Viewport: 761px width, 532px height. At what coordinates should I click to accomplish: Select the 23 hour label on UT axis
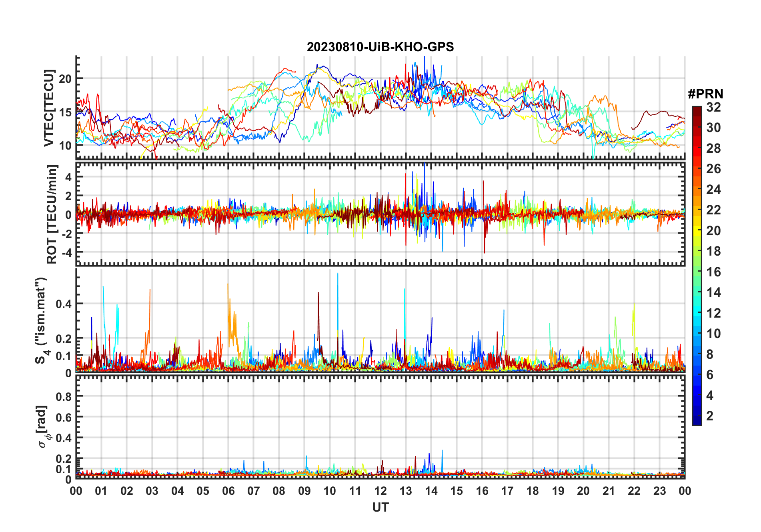659,491
